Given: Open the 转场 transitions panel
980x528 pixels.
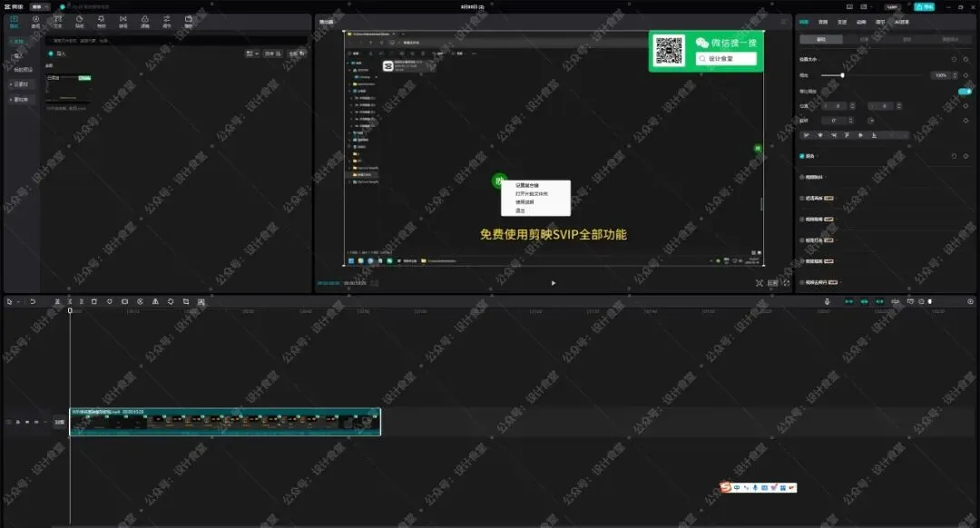Looking at the screenshot, I should 123,22.
